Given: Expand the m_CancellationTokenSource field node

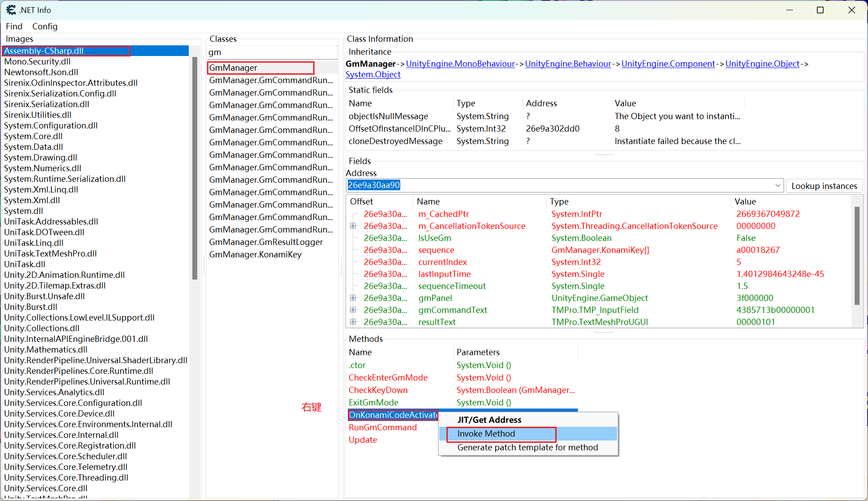Looking at the screenshot, I should point(353,226).
